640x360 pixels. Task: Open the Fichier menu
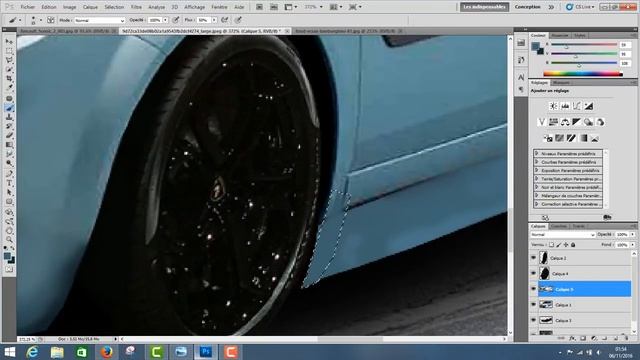point(27,7)
